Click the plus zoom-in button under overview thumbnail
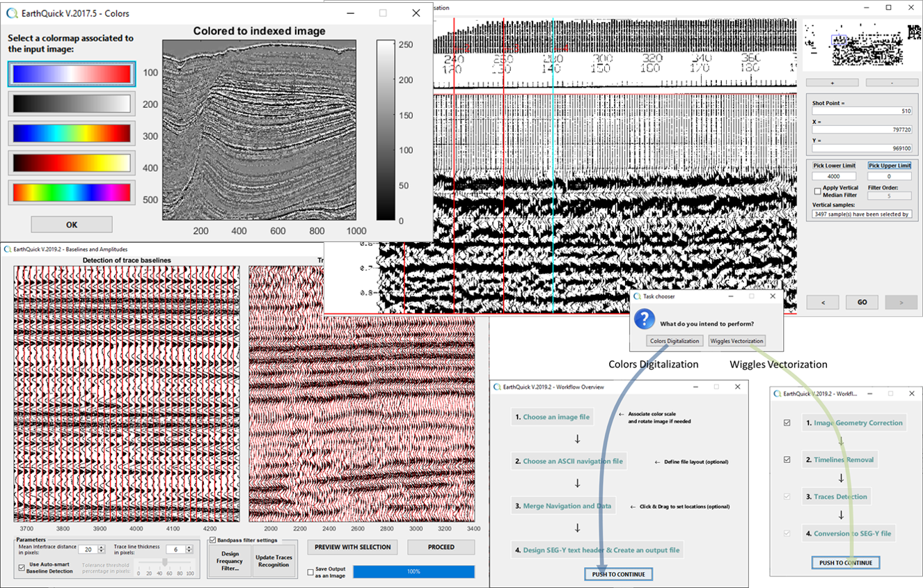Screen dimensions: 923x588 pos(833,83)
